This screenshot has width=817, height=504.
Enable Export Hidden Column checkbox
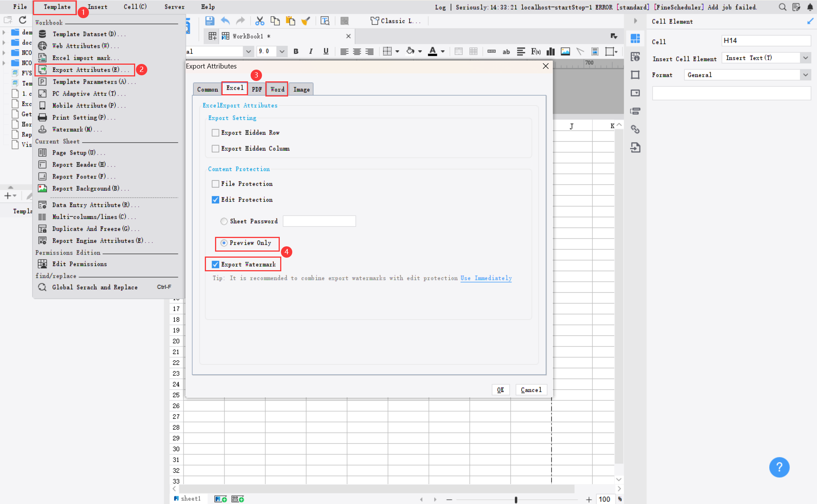click(x=215, y=149)
